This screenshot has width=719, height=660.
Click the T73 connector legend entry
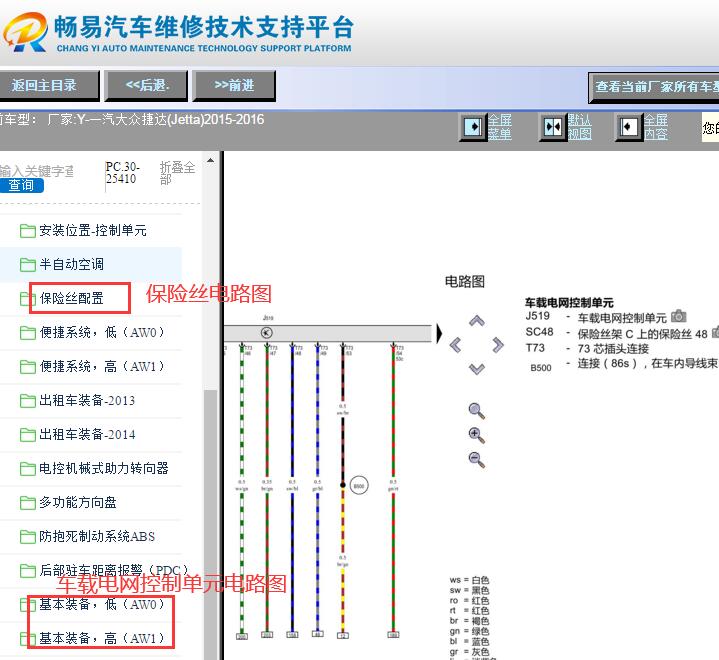click(x=587, y=349)
